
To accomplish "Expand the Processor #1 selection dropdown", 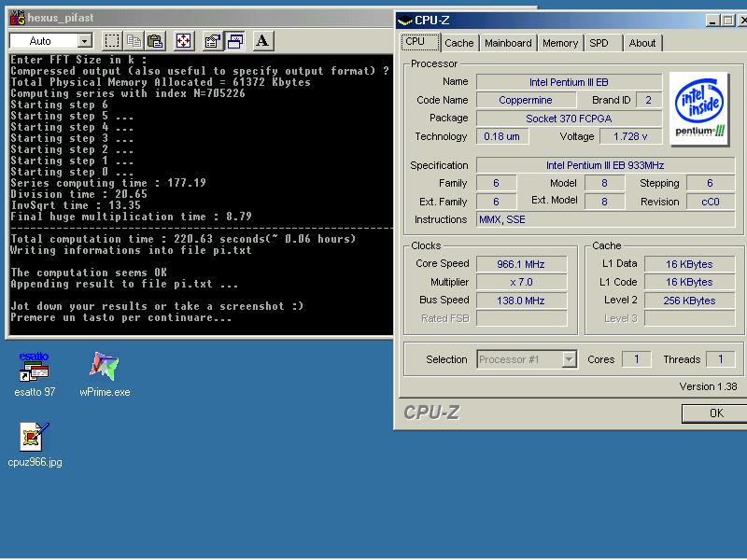I will pos(569,359).
